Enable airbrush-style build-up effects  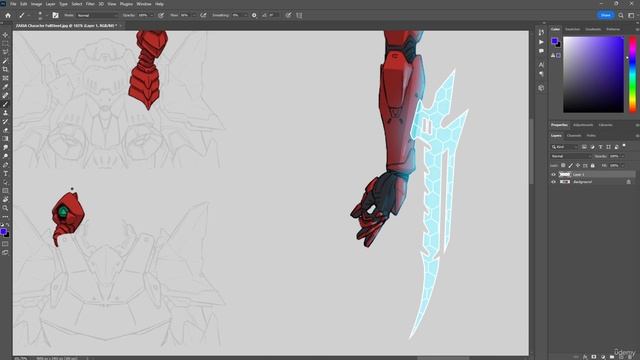point(203,16)
